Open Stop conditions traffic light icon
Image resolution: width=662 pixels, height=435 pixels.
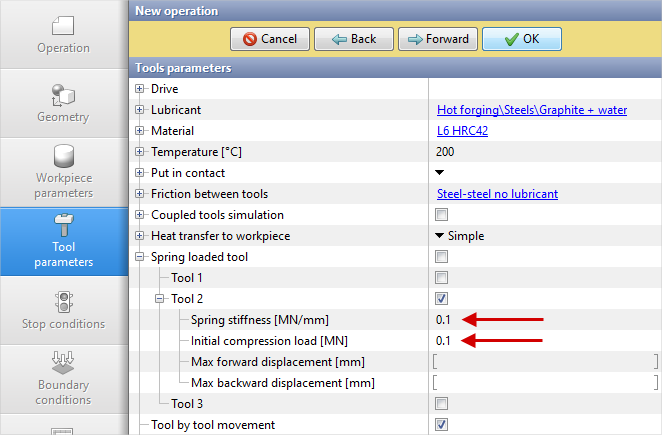point(63,301)
